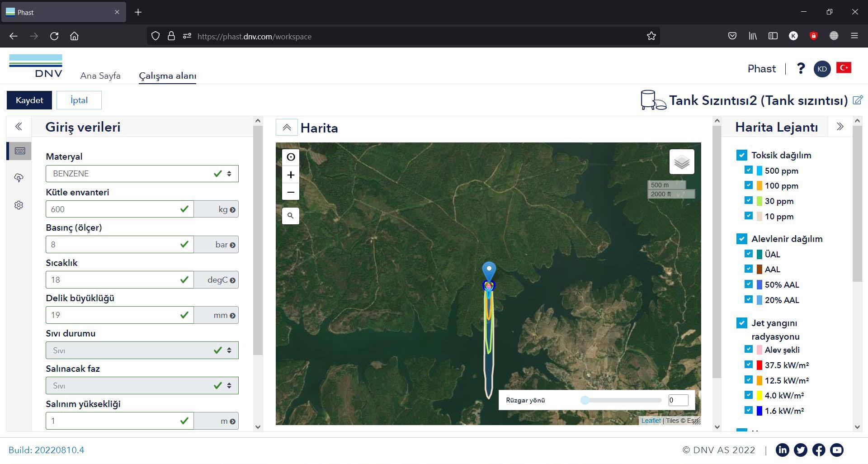
Task: Change the bar pressure unit selector
Action: 217,245
